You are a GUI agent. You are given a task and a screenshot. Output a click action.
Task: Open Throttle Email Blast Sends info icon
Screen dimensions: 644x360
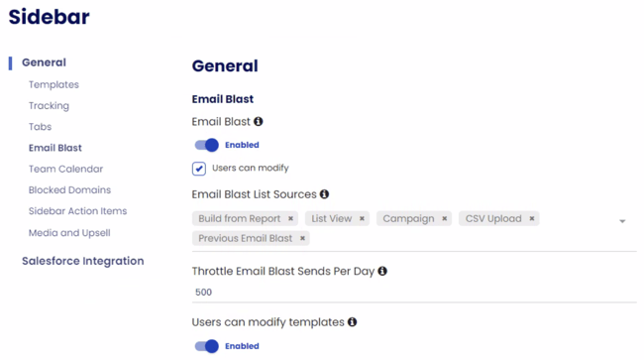382,271
